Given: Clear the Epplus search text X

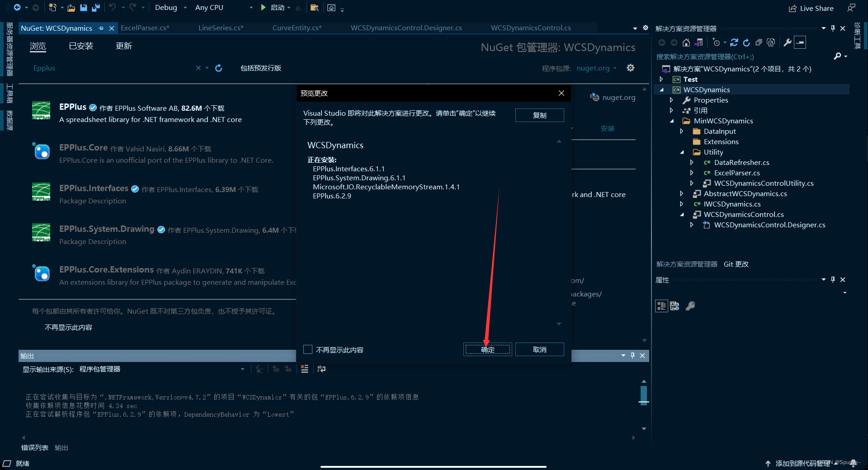Looking at the screenshot, I should coord(198,68).
